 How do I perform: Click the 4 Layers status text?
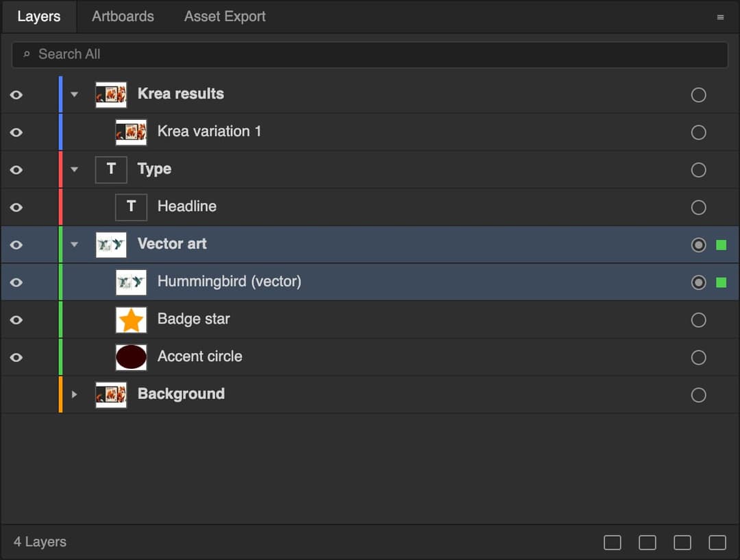pyautogui.click(x=40, y=542)
